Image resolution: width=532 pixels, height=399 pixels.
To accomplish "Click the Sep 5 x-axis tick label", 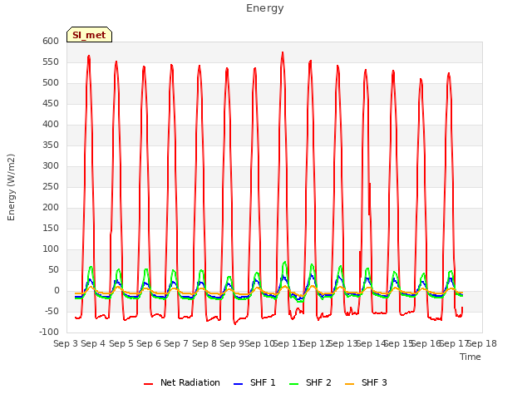I will (121, 343).
